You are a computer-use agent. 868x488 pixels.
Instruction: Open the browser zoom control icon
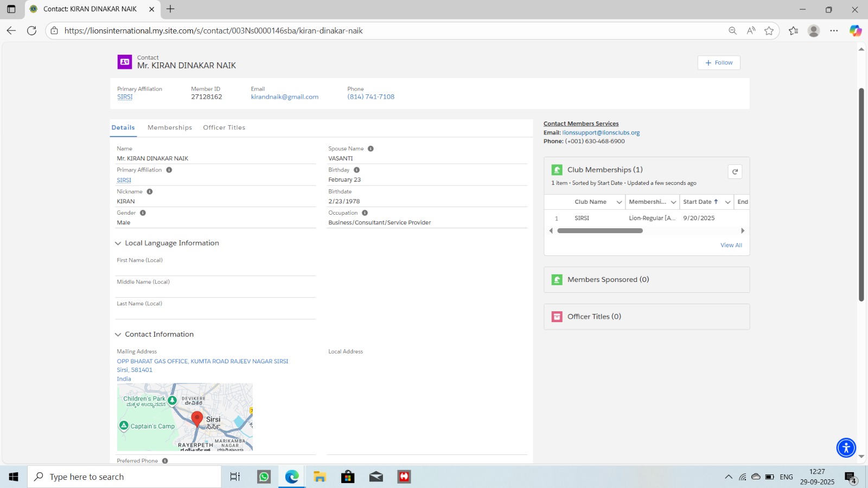732,31
